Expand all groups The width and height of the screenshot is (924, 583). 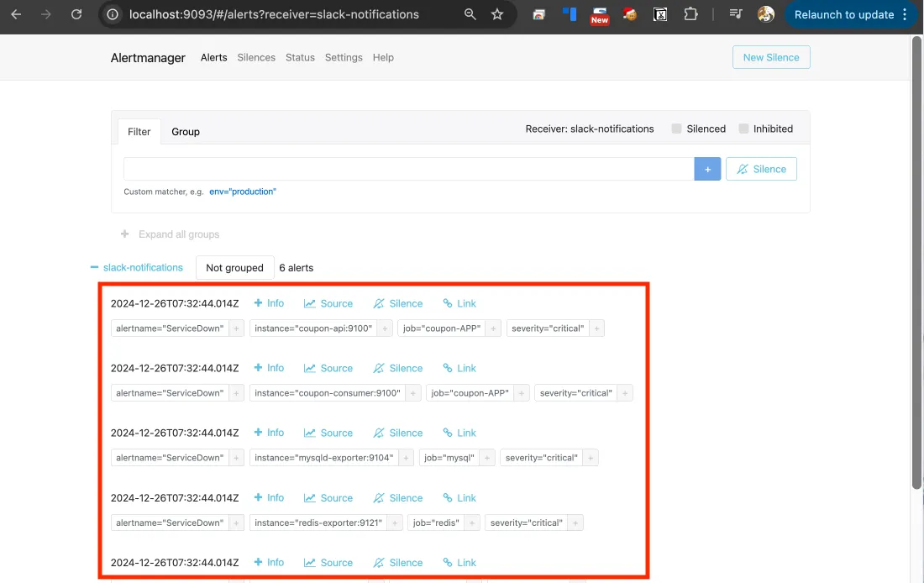point(171,234)
